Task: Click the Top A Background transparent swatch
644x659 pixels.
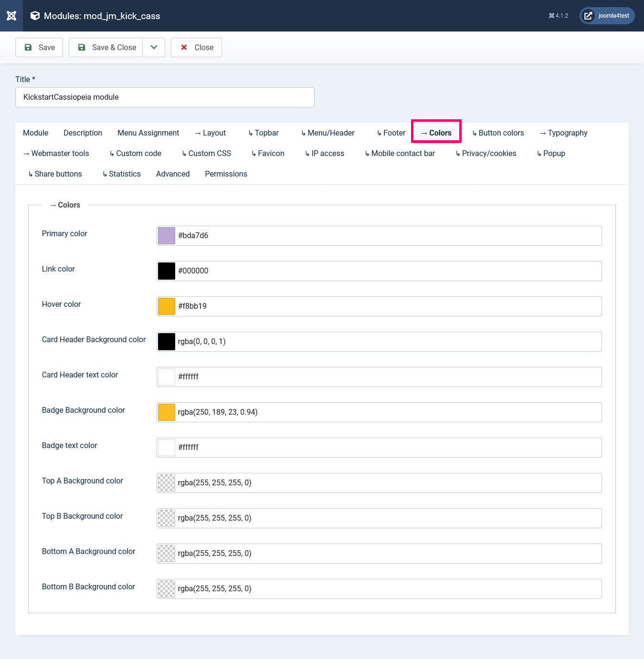Action: click(167, 483)
